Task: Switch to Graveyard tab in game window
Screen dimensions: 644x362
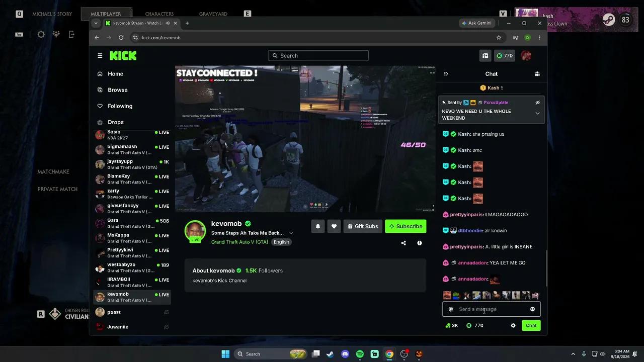Action: pyautogui.click(x=213, y=14)
